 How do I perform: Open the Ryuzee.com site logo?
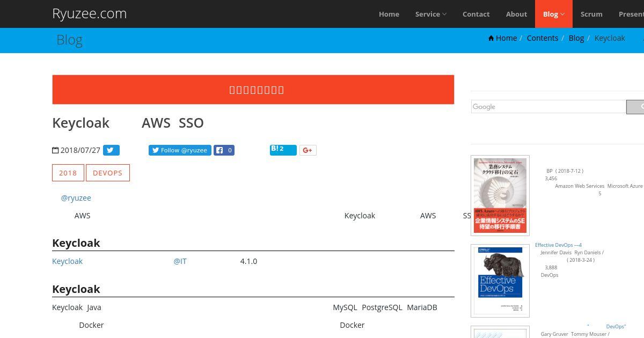point(90,13)
